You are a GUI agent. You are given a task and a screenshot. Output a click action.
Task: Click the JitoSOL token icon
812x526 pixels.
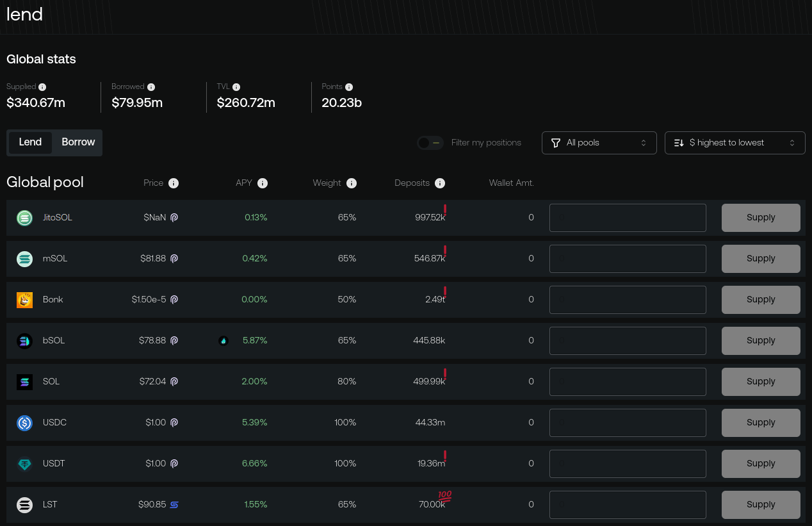(24, 218)
